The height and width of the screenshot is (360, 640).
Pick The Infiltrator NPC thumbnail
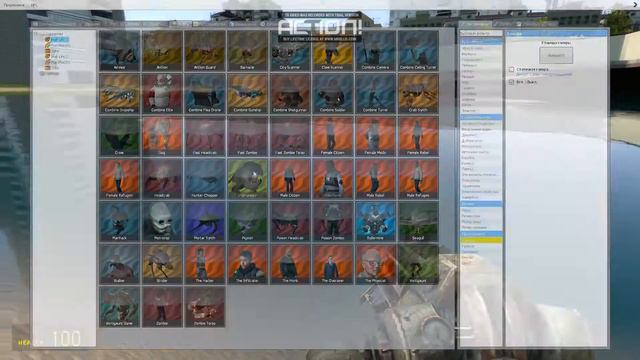point(247,264)
